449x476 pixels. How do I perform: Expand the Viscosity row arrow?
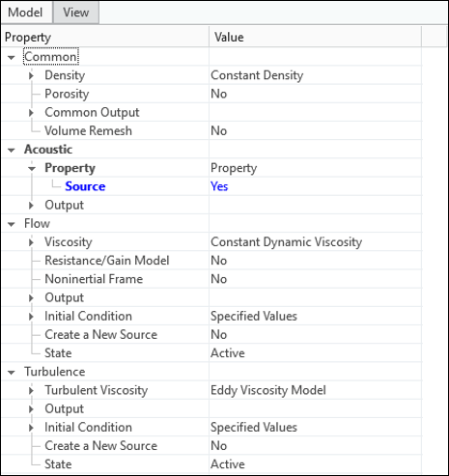[31, 242]
